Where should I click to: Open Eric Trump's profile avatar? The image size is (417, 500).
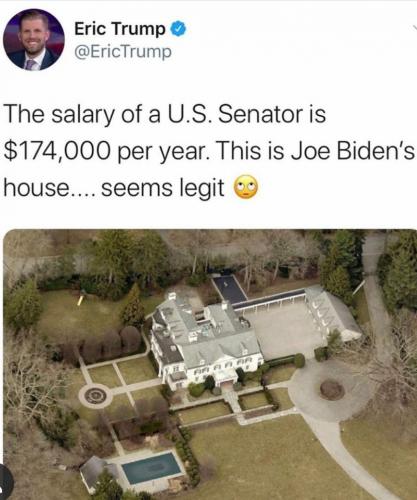pyautogui.click(x=33, y=40)
